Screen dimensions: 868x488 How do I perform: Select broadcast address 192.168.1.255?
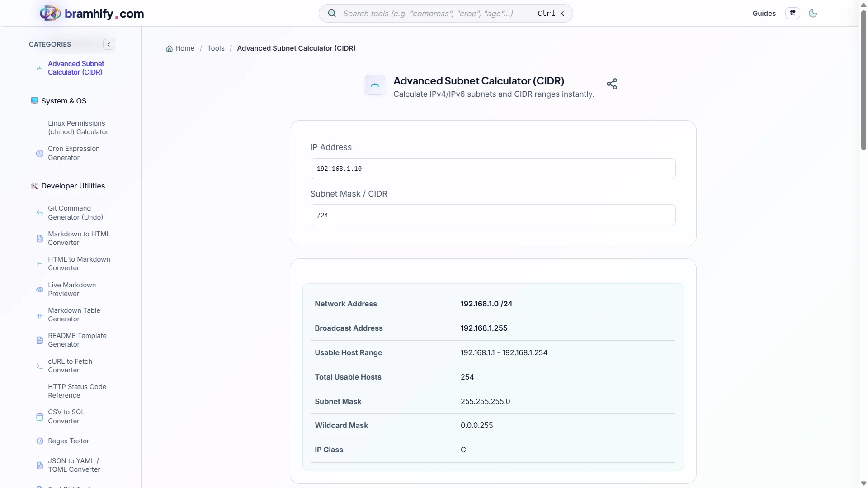(484, 328)
